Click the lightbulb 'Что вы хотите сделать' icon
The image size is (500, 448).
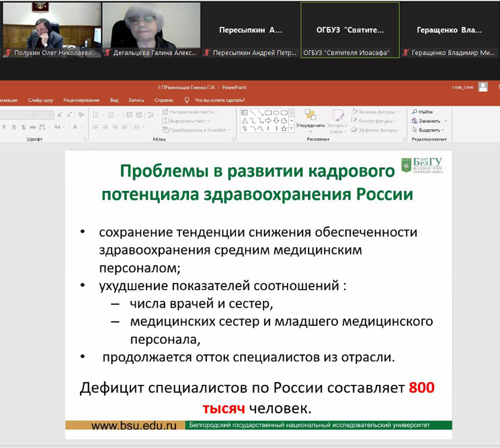(187, 100)
